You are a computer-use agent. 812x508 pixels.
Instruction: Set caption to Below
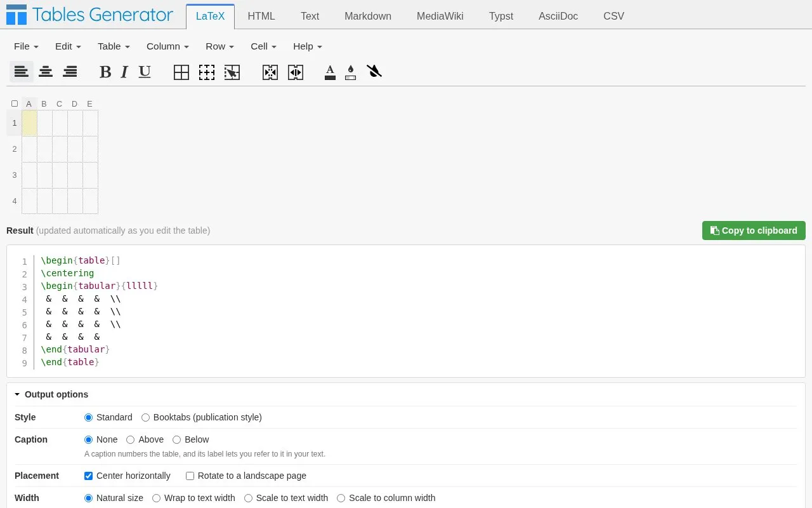[x=177, y=439]
